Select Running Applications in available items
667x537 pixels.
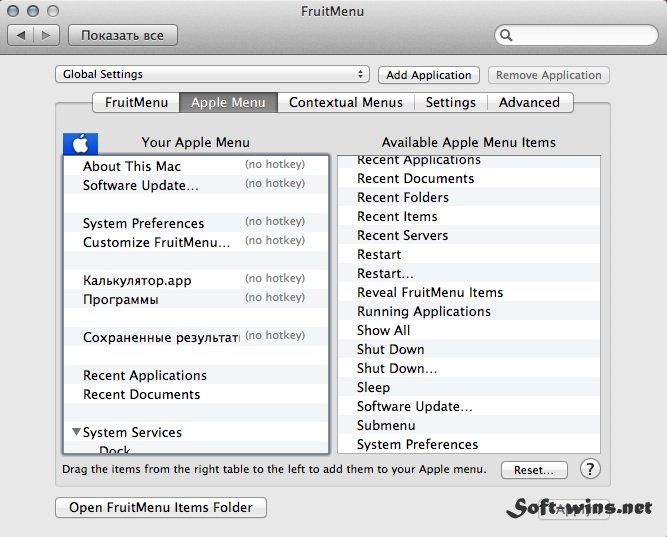[x=469, y=311]
